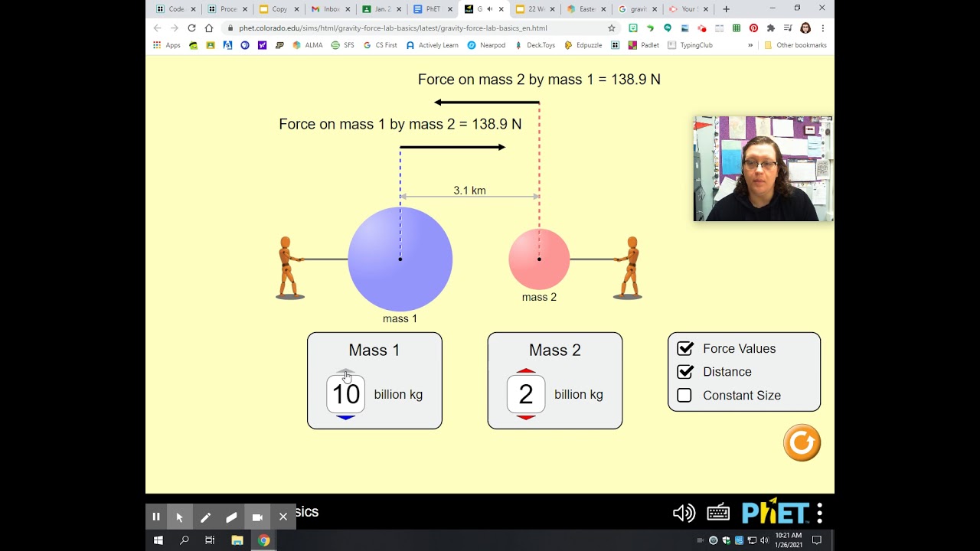Click the Mass 1 value box showing 10
The image size is (980, 551).
pyautogui.click(x=346, y=394)
